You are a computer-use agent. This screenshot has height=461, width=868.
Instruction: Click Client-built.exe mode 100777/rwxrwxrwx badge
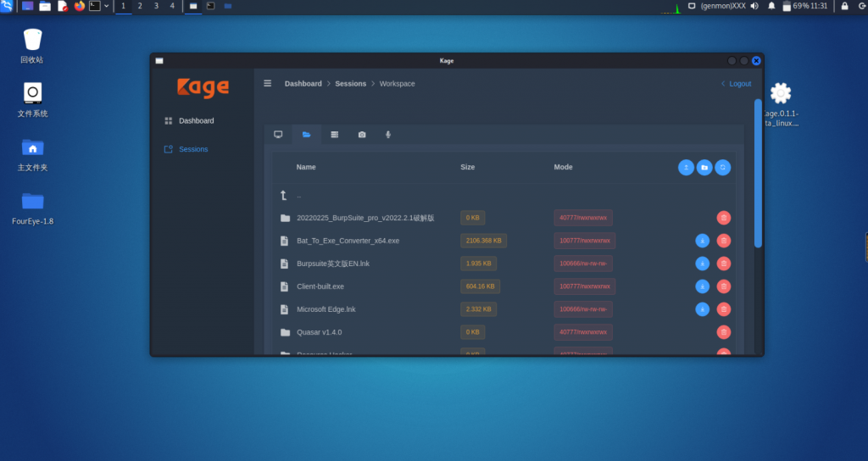coord(585,286)
